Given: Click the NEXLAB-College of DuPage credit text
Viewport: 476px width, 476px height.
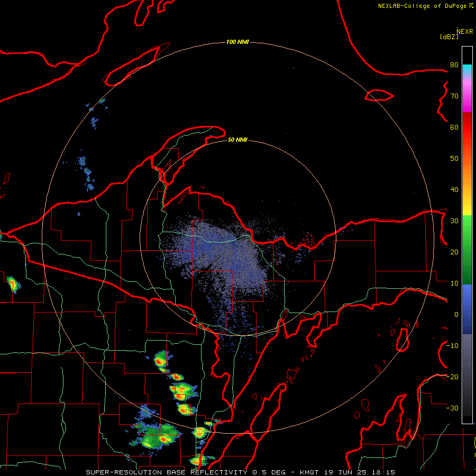Looking at the screenshot, I should [x=422, y=6].
